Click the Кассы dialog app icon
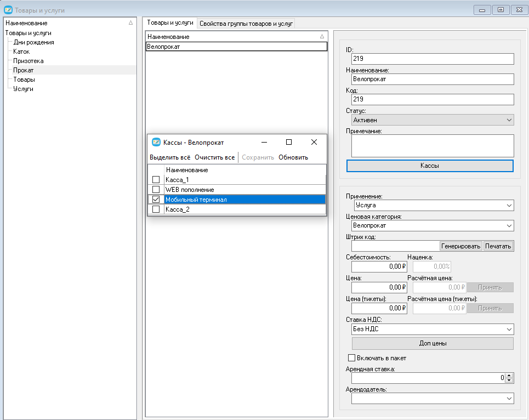529x420 pixels. coord(156,142)
